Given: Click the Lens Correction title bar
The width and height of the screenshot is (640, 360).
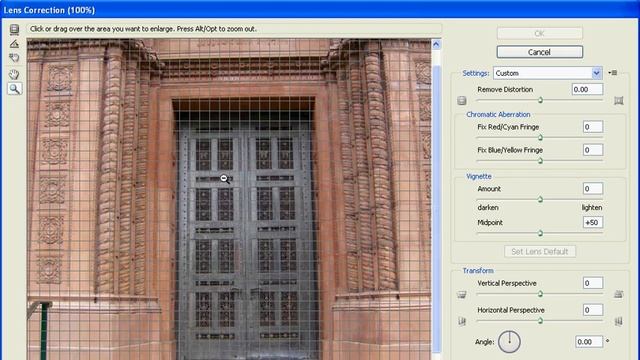Looking at the screenshot, I should [x=320, y=9].
